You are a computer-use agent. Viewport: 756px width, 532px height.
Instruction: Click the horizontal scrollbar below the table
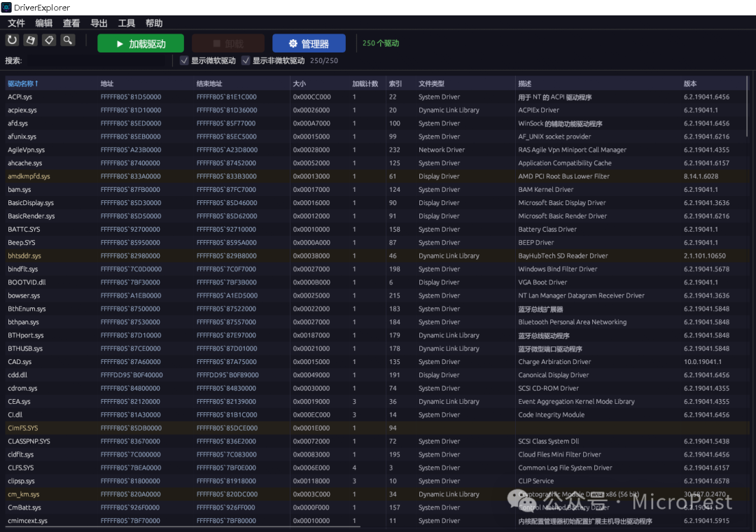183,527
